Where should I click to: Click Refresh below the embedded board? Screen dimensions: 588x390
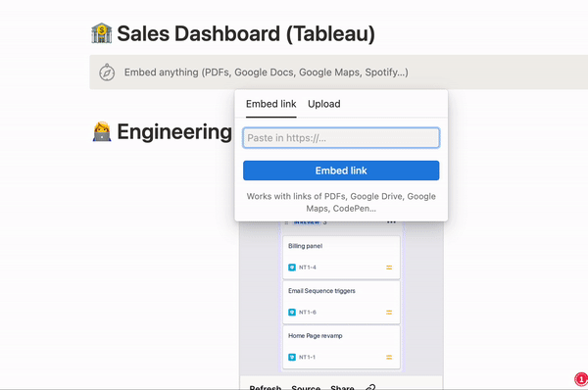pyautogui.click(x=266, y=387)
